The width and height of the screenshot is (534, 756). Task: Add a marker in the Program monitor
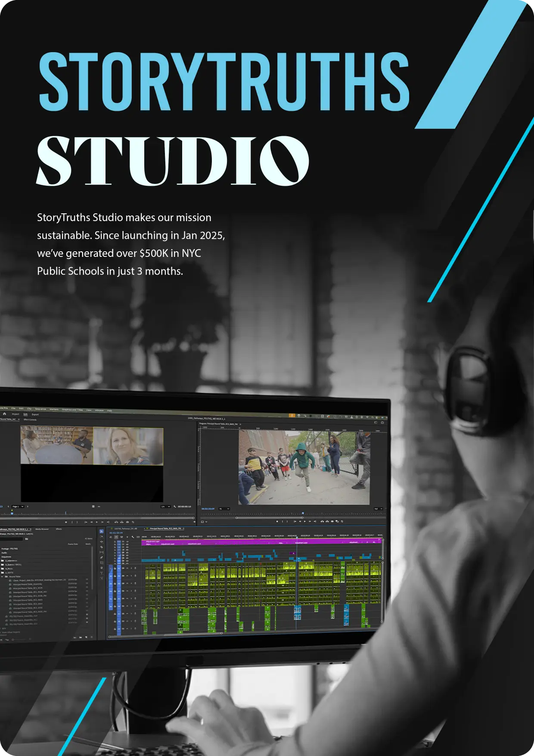(277, 522)
